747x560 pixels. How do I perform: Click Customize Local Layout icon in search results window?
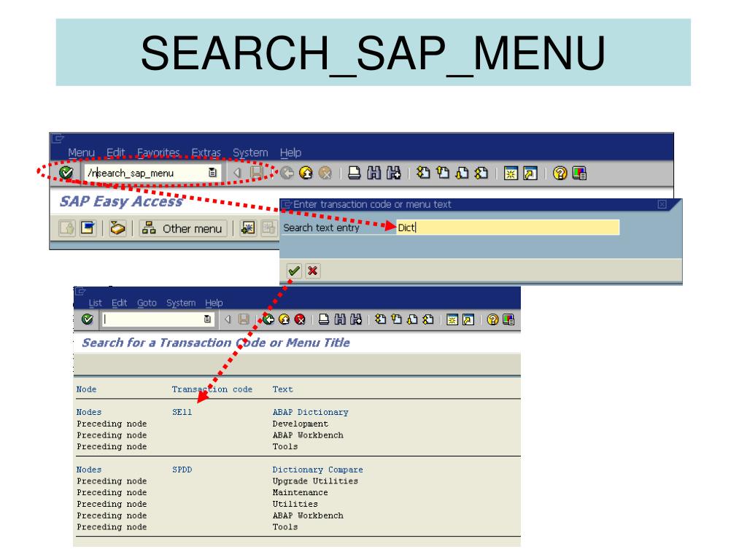pyautogui.click(x=508, y=319)
